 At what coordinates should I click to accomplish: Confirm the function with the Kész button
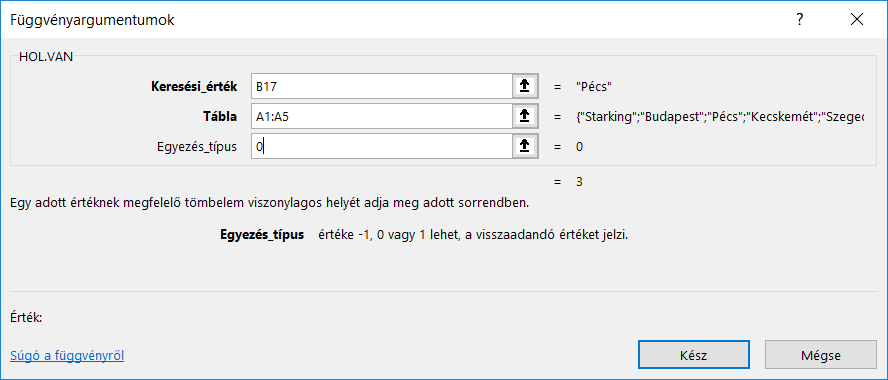pyautogui.click(x=694, y=356)
